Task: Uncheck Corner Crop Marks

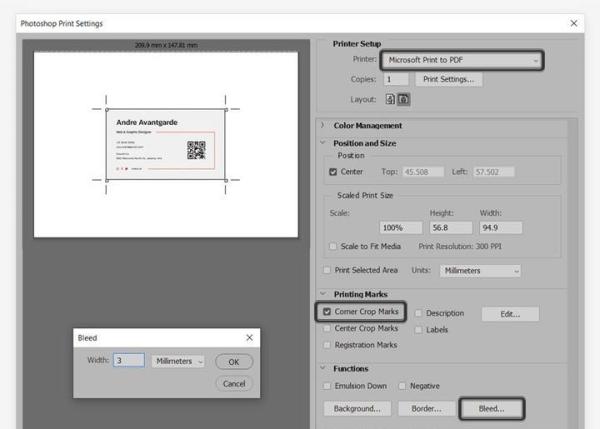Action: tap(327, 312)
